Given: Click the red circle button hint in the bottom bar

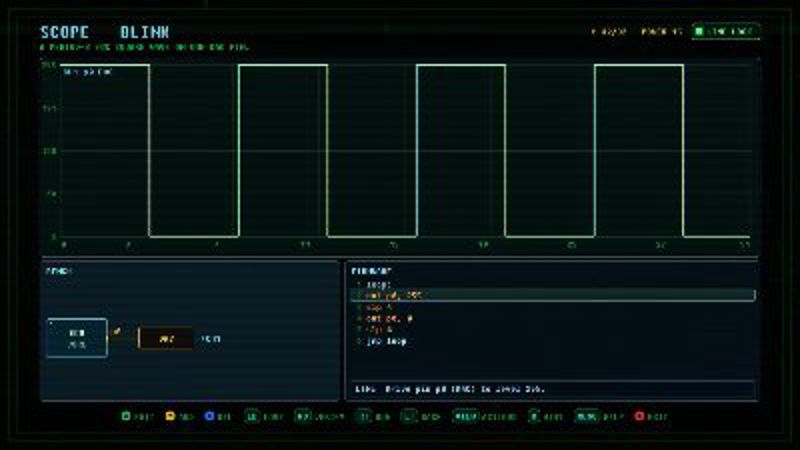Looking at the screenshot, I should [x=639, y=416].
